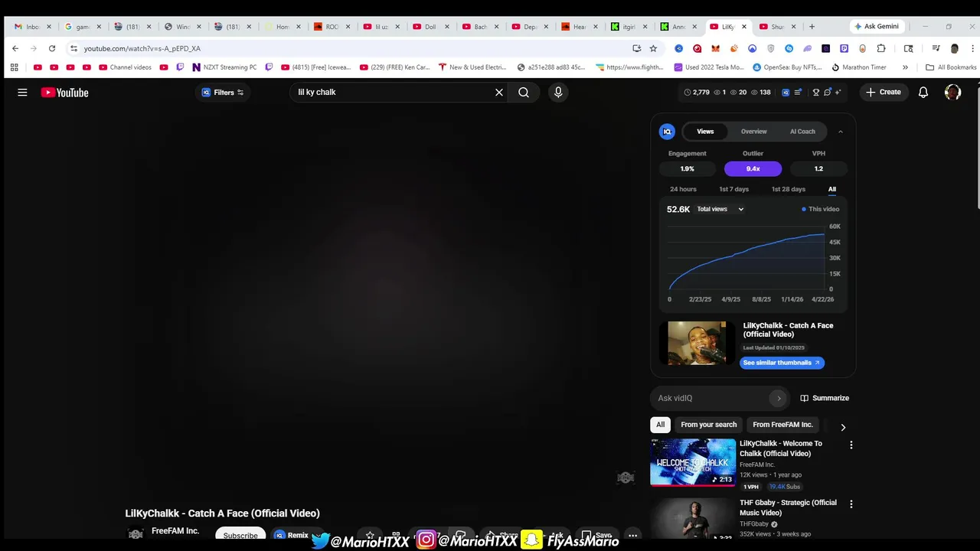Switch chart range to All
980x551 pixels.
[x=831, y=189]
